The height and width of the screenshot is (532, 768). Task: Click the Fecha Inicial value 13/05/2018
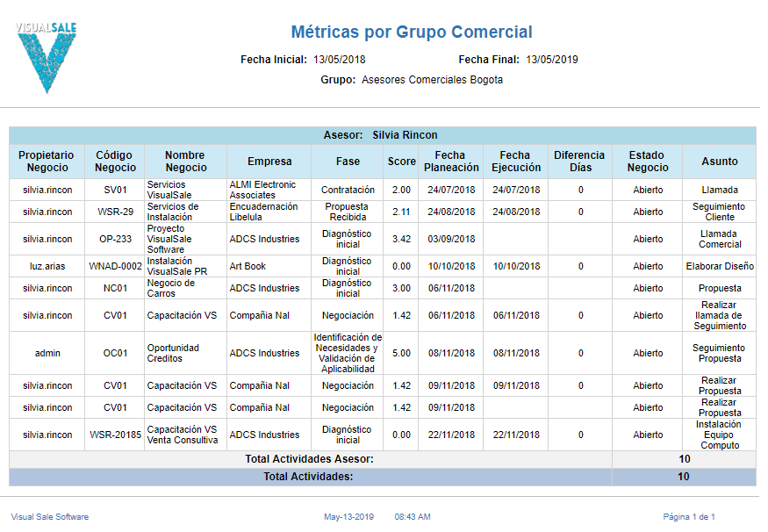340,60
